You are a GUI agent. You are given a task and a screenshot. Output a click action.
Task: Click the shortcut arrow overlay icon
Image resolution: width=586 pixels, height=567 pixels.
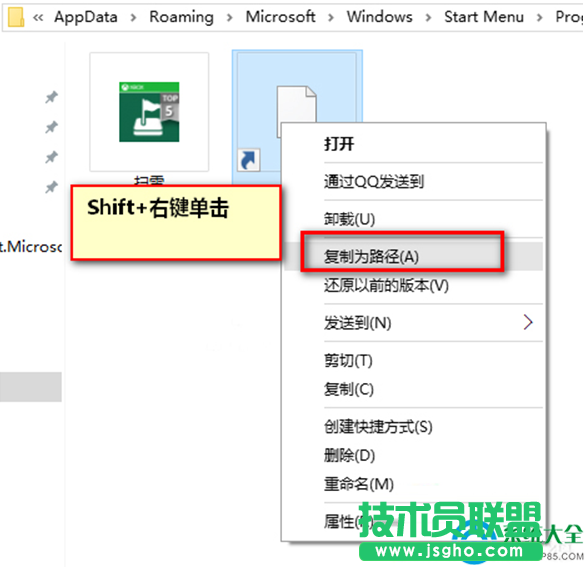coord(248,160)
